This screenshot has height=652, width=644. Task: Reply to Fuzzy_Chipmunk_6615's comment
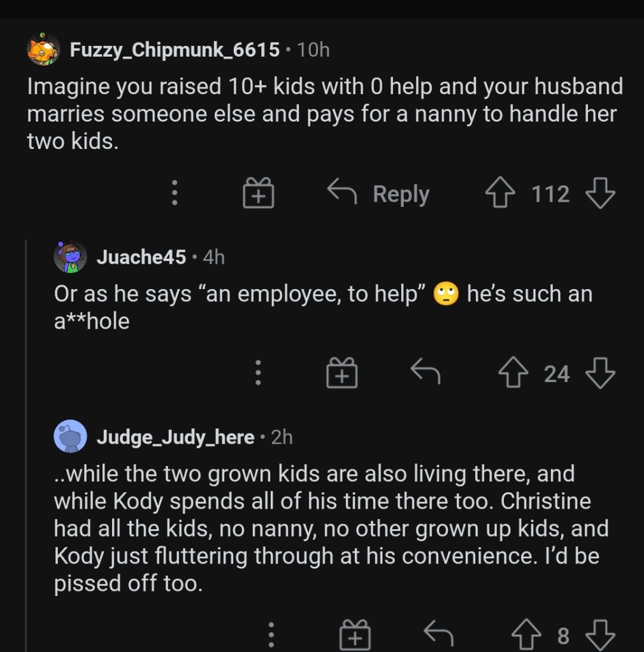(x=379, y=194)
